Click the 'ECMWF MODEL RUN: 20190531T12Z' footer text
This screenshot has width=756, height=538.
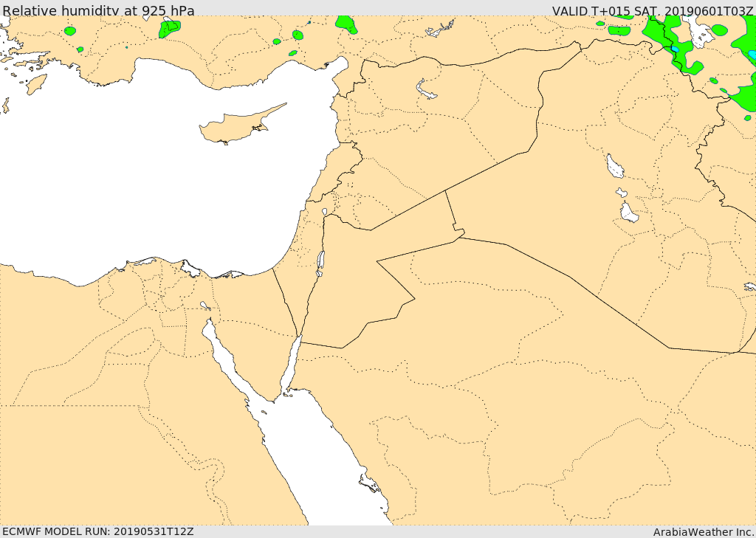coord(98,532)
